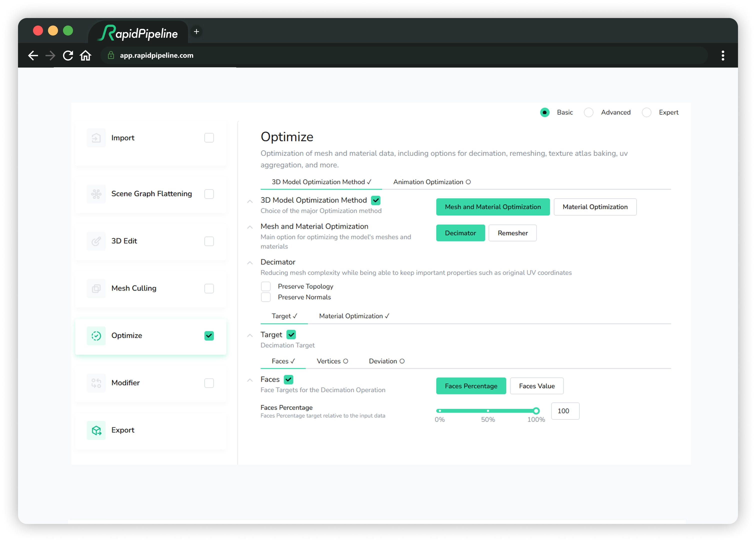The height and width of the screenshot is (542, 756).
Task: Collapse the Decimator section
Action: point(250,263)
